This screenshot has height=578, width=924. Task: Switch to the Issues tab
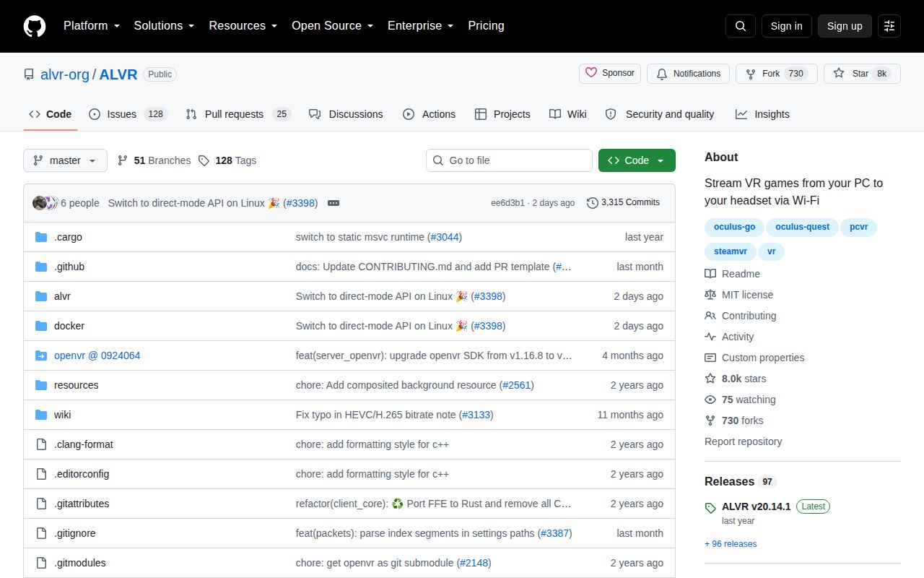[x=128, y=114]
